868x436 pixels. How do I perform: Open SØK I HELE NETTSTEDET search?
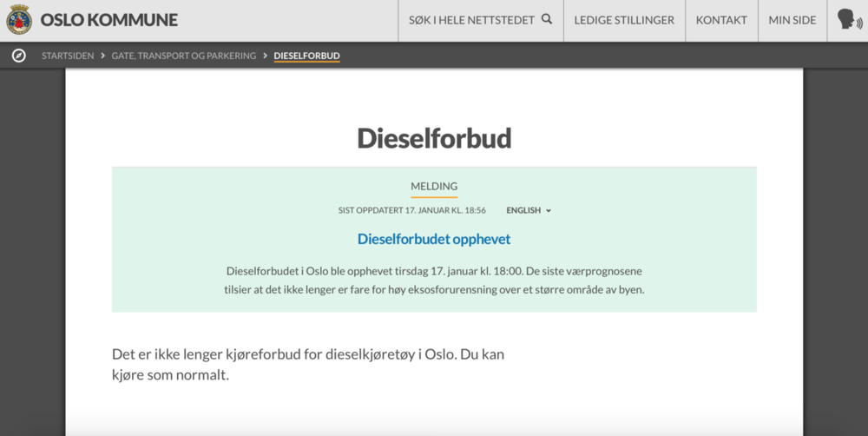click(x=481, y=21)
